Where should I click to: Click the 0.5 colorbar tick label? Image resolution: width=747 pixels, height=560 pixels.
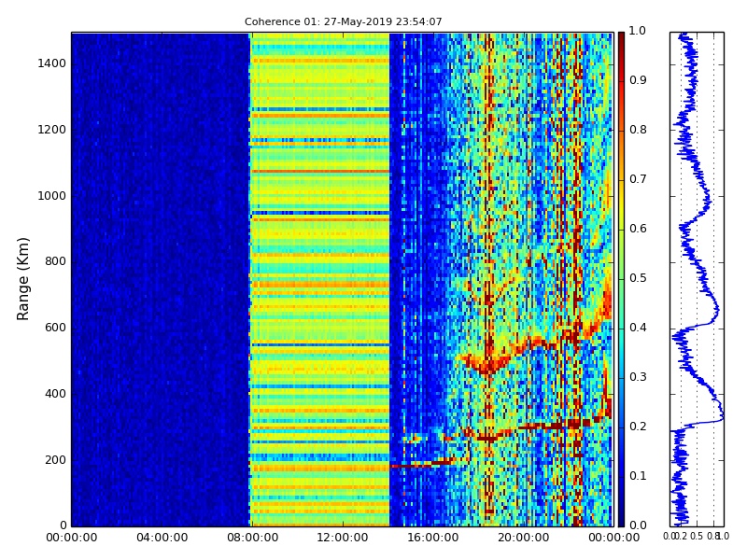pyautogui.click(x=638, y=278)
